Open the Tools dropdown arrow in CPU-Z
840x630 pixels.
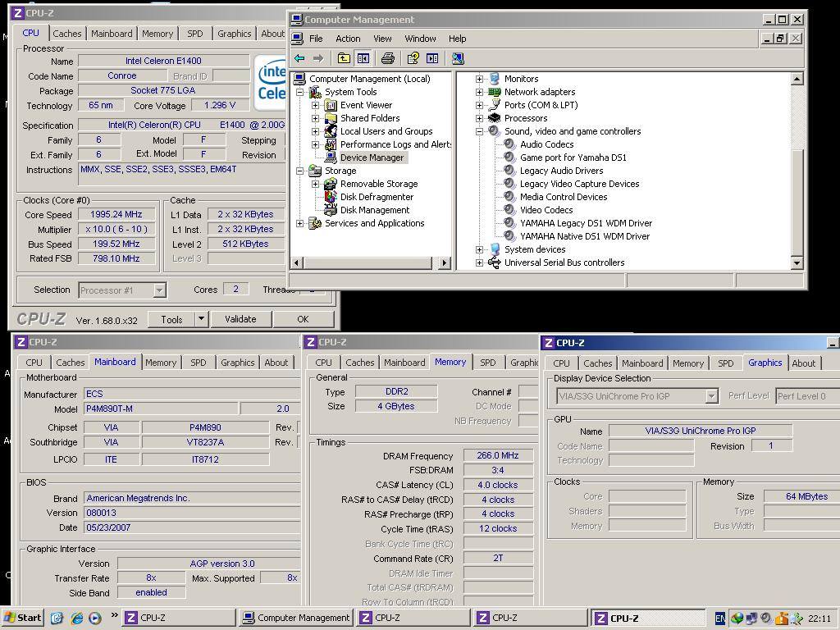click(201, 319)
